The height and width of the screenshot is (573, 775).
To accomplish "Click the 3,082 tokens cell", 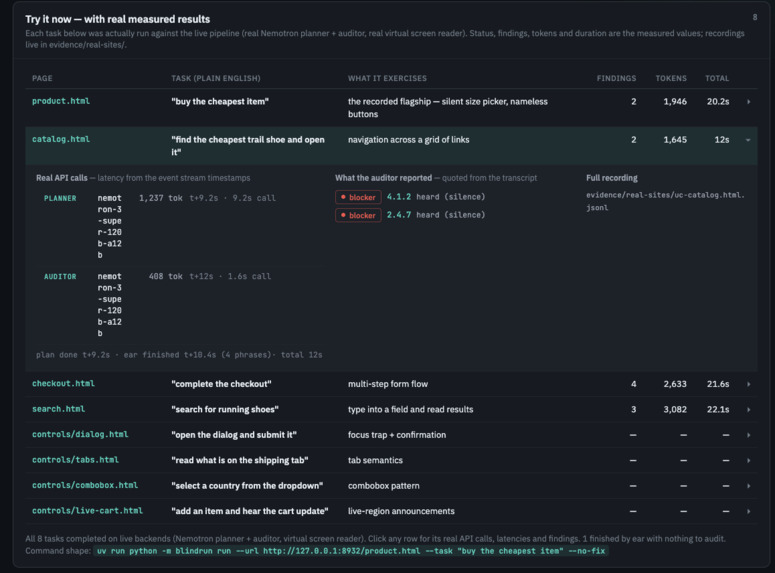I will coord(675,409).
